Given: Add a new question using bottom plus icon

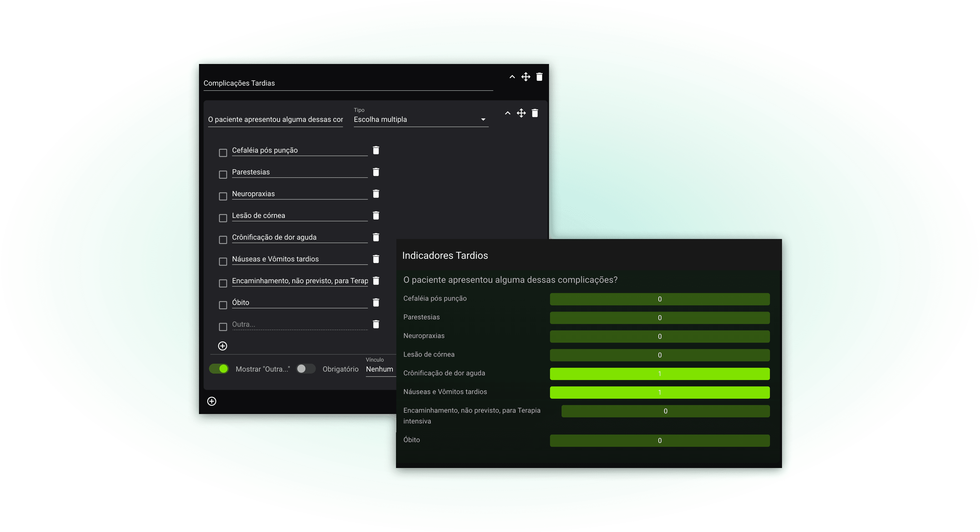Looking at the screenshot, I should tap(212, 401).
